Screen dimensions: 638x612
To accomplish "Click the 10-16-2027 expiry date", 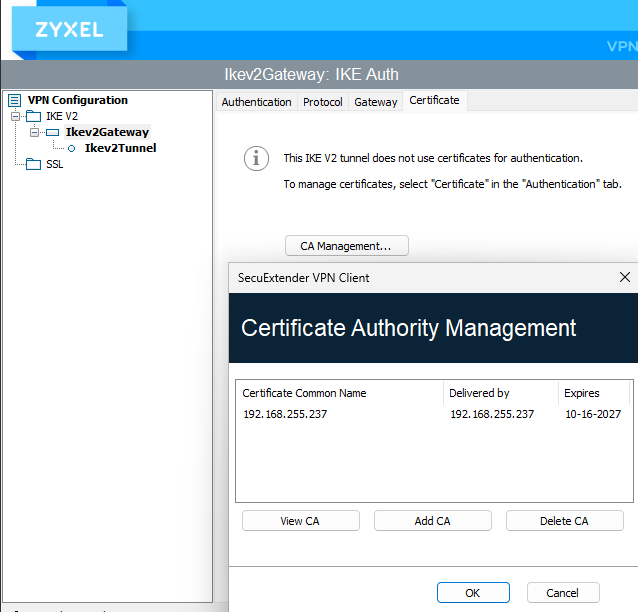I will 593,414.
